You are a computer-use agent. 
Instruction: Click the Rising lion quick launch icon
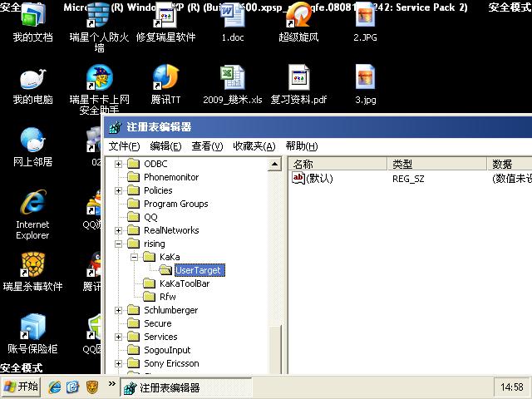point(92,387)
